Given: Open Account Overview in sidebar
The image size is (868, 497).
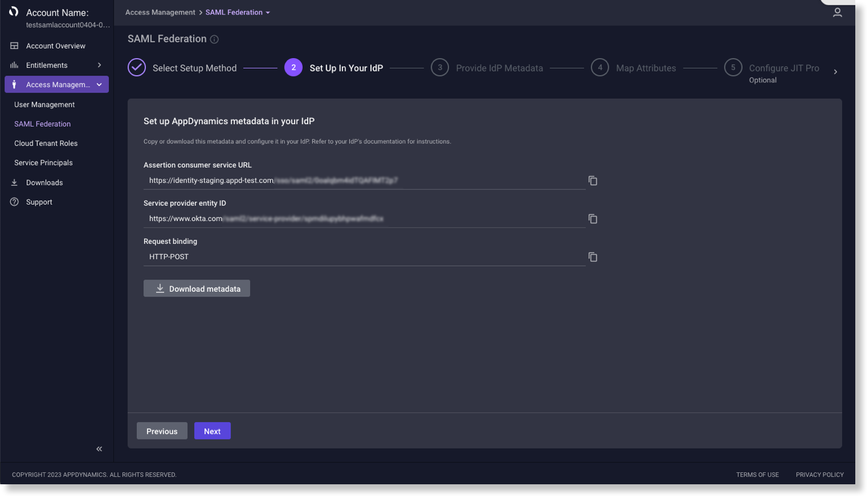Looking at the screenshot, I should click(56, 46).
